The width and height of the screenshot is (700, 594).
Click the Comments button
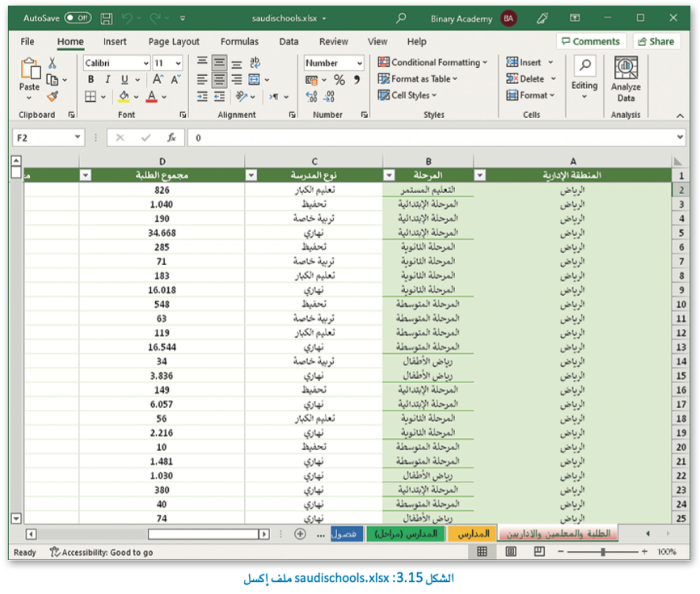(x=591, y=41)
